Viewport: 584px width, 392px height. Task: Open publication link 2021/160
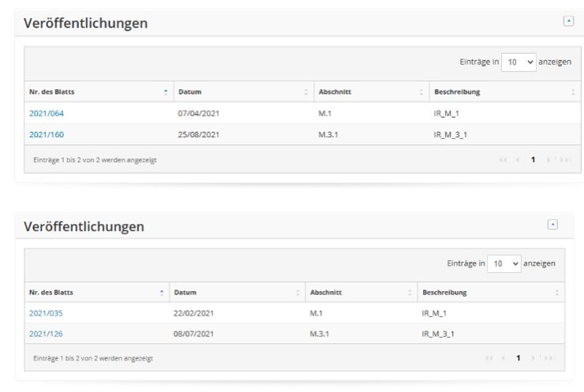pos(47,134)
